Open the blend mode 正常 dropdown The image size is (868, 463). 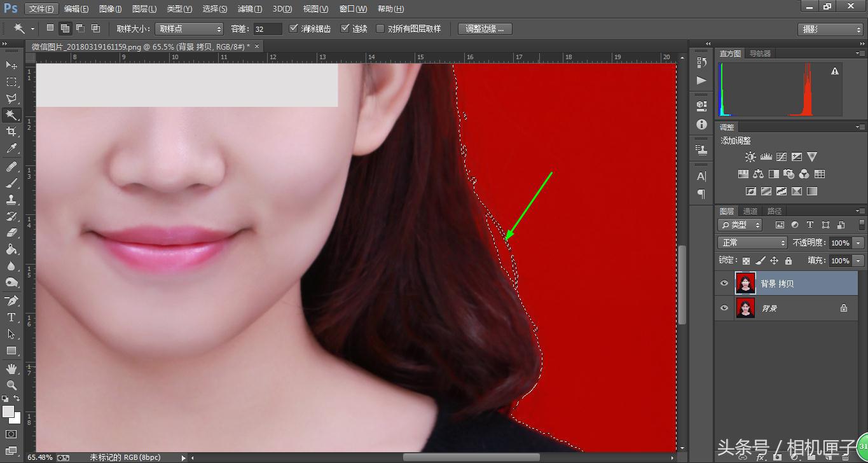tap(751, 242)
